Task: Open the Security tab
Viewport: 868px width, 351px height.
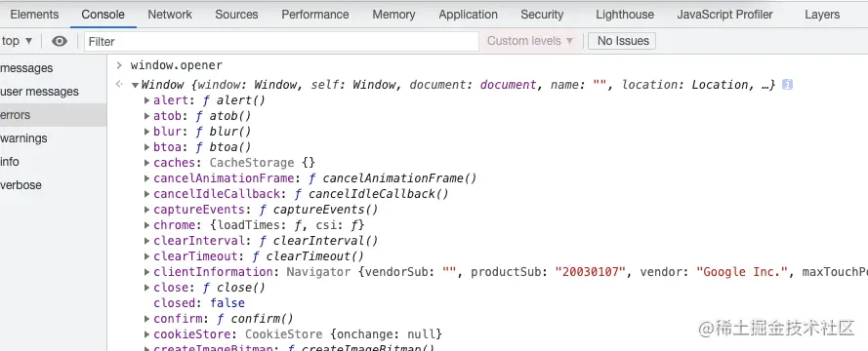Action: pos(541,15)
